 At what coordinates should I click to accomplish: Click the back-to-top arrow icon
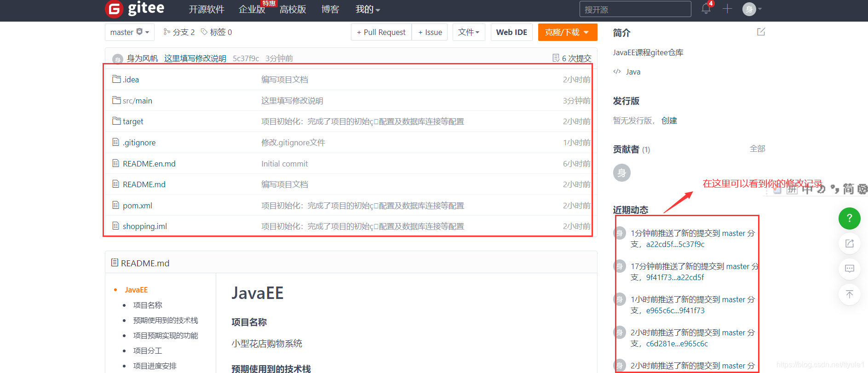click(850, 294)
